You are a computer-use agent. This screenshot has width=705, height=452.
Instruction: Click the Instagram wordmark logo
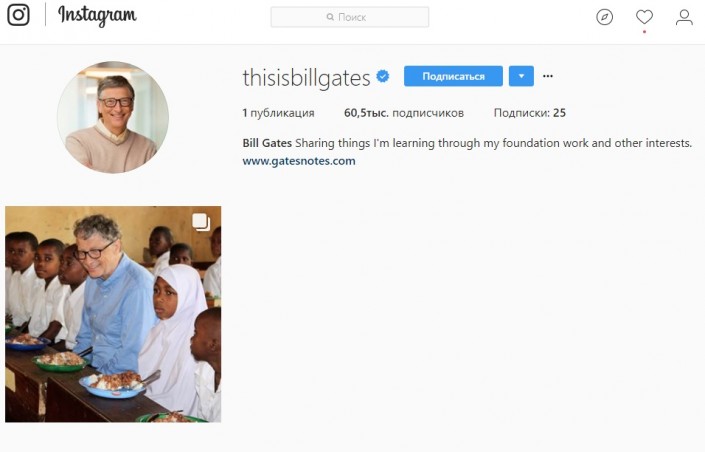[x=97, y=15]
